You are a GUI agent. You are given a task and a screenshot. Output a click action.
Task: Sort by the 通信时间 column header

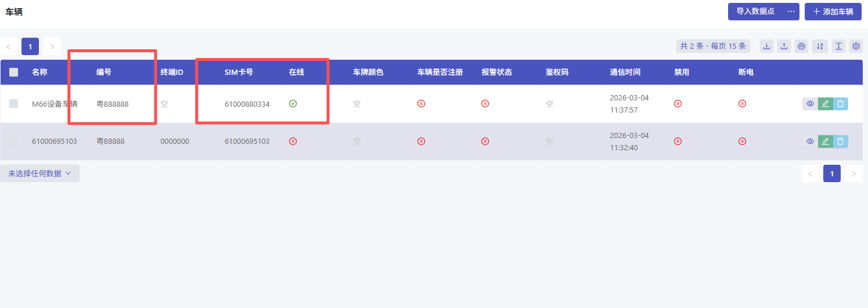coord(625,73)
